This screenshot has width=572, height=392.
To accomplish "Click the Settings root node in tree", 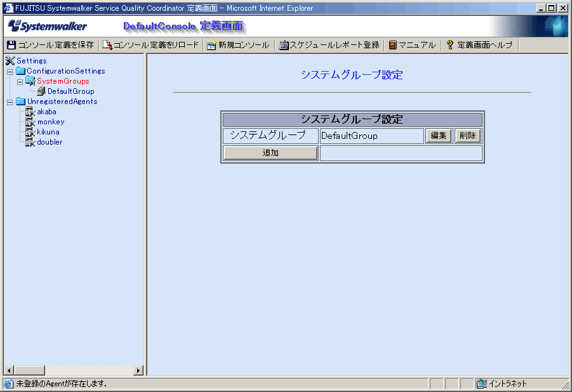I will click(31, 61).
